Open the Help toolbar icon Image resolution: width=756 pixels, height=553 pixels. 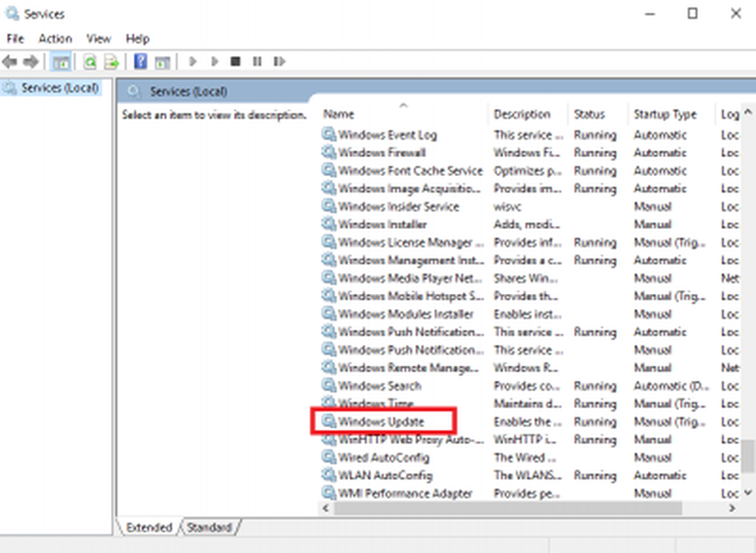(141, 61)
